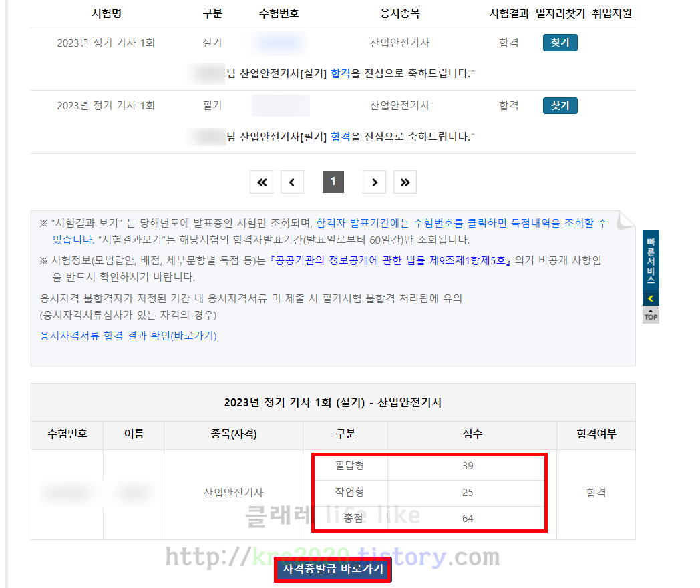Collapse quick service yellow arrow
700x588 pixels.
click(651, 298)
